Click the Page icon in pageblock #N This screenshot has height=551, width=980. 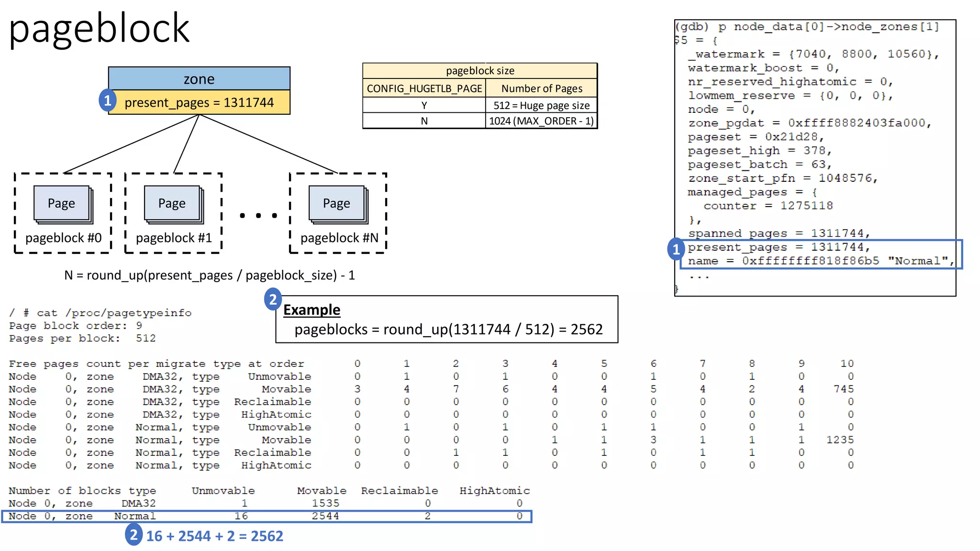pyautogui.click(x=337, y=204)
